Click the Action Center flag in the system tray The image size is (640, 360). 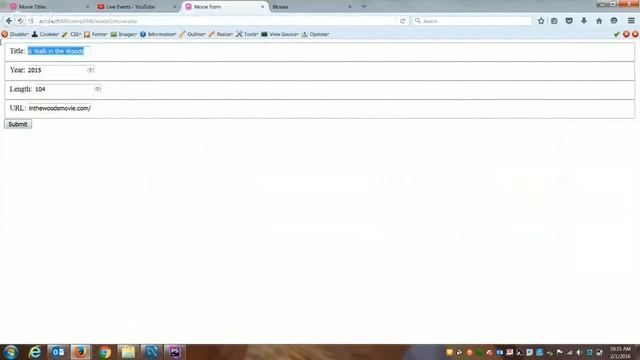(560, 352)
